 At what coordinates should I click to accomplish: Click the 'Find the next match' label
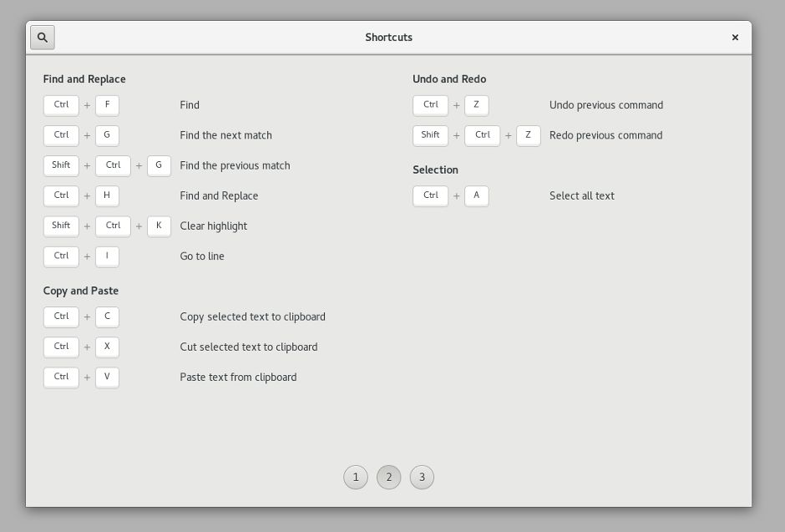pos(225,135)
